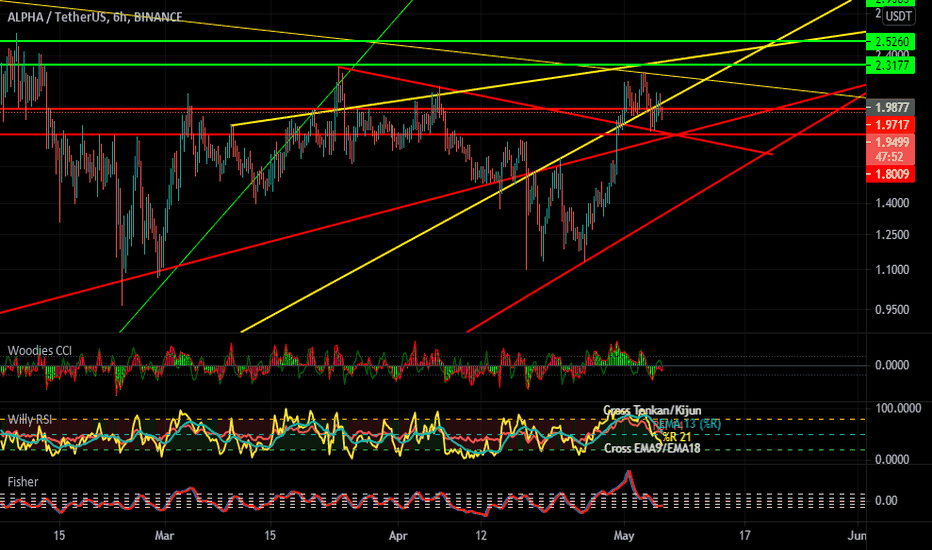The height and width of the screenshot is (550, 932).
Task: Select the 2.5260 green price label
Action: (x=890, y=42)
